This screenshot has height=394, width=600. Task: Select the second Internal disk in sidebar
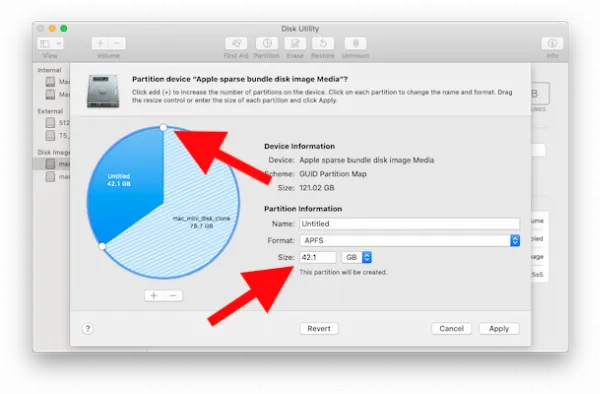tap(57, 94)
